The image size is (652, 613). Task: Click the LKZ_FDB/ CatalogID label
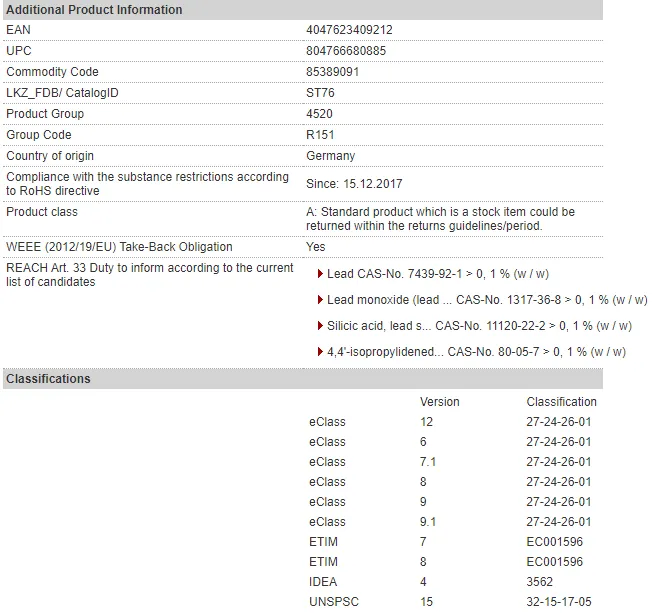click(62, 93)
